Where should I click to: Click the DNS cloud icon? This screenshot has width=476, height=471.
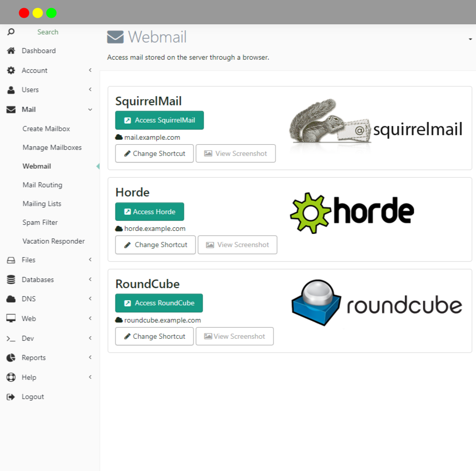[x=11, y=299]
